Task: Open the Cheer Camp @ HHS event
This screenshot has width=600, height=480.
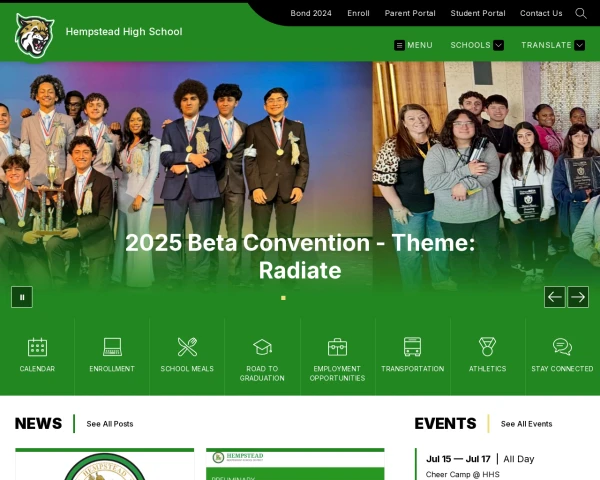Action: coord(462,474)
